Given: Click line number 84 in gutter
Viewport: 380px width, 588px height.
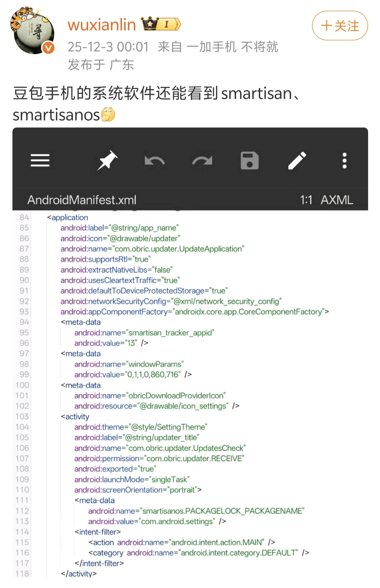Looking at the screenshot, I should (24, 217).
